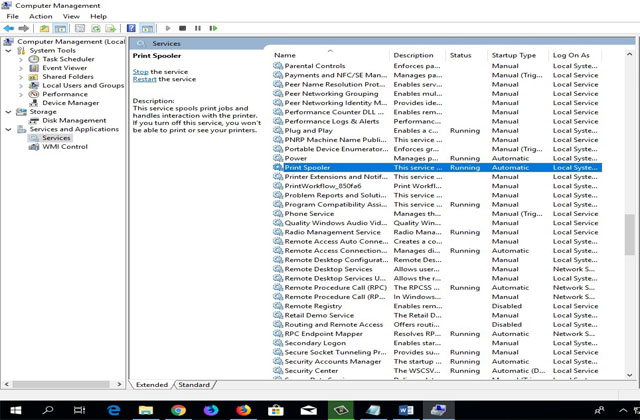640x420 pixels.
Task: Select Routing and Remote Access service
Action: click(x=437, y=324)
